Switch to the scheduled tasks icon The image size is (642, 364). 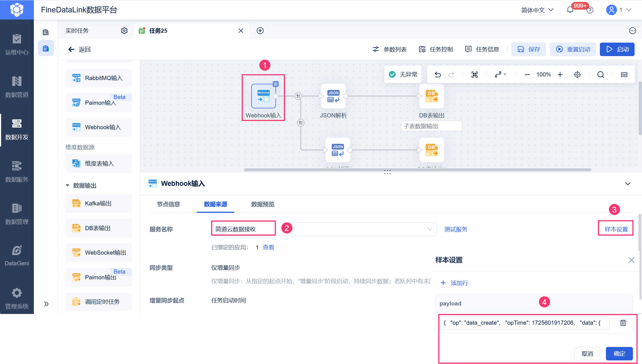pyautogui.click(x=46, y=32)
